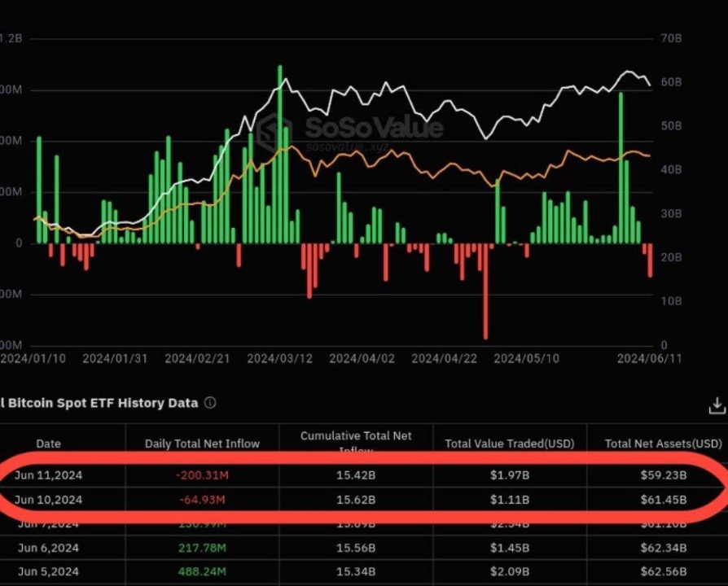Click the SoSo Value watermark logo
Viewport: 728px width, 586px height.
tap(351, 132)
